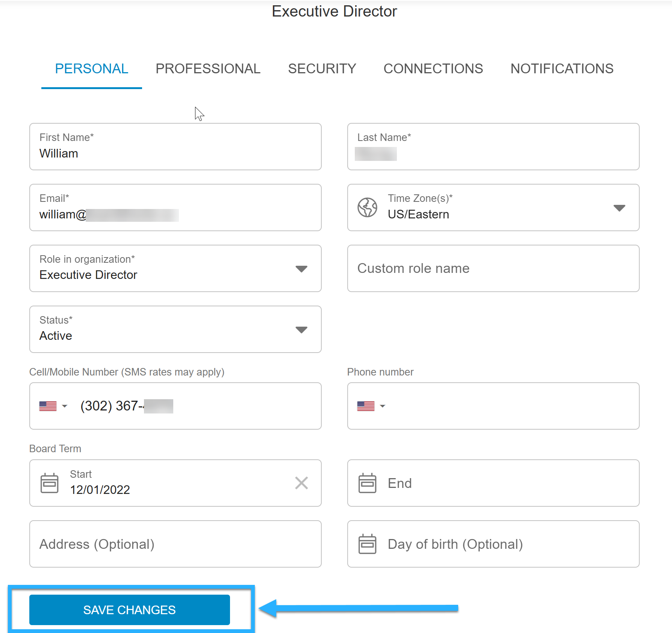Open the PROFESSIONAL tab
The image size is (672, 633).
[208, 69]
